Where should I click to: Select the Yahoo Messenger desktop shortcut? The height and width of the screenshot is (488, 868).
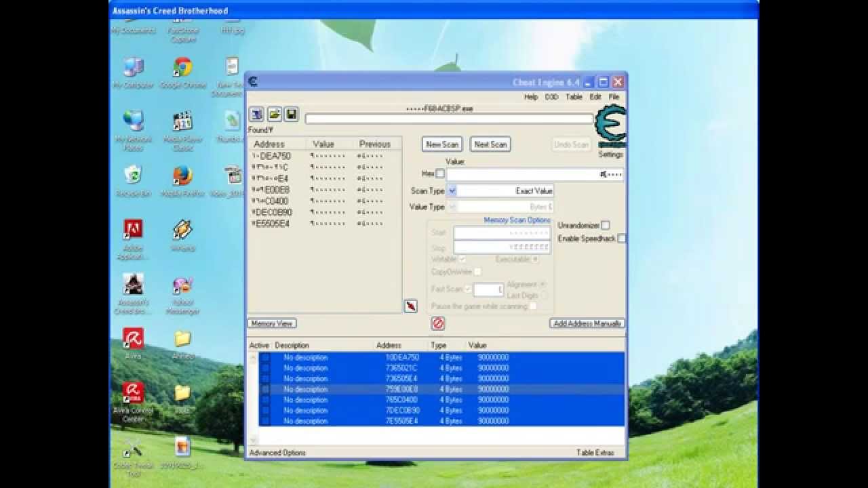point(182,295)
